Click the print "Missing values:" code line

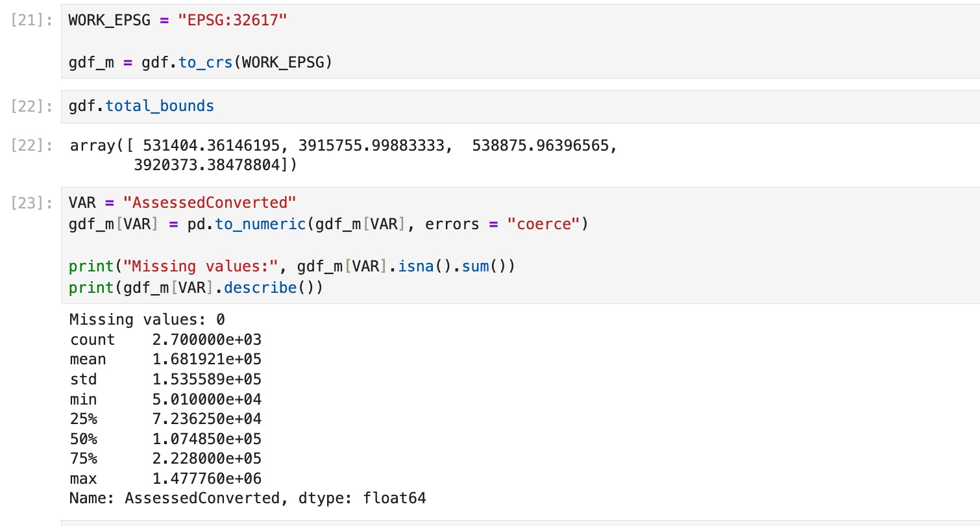(291, 266)
